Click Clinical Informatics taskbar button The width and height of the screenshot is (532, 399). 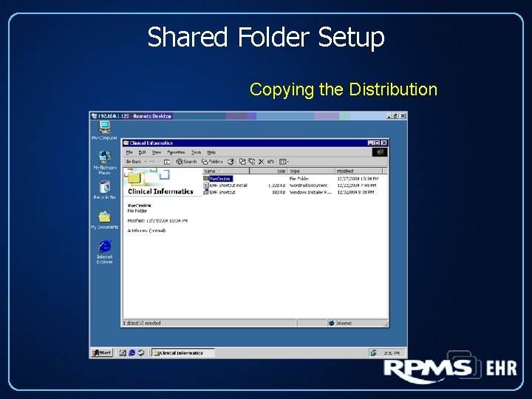click(183, 353)
